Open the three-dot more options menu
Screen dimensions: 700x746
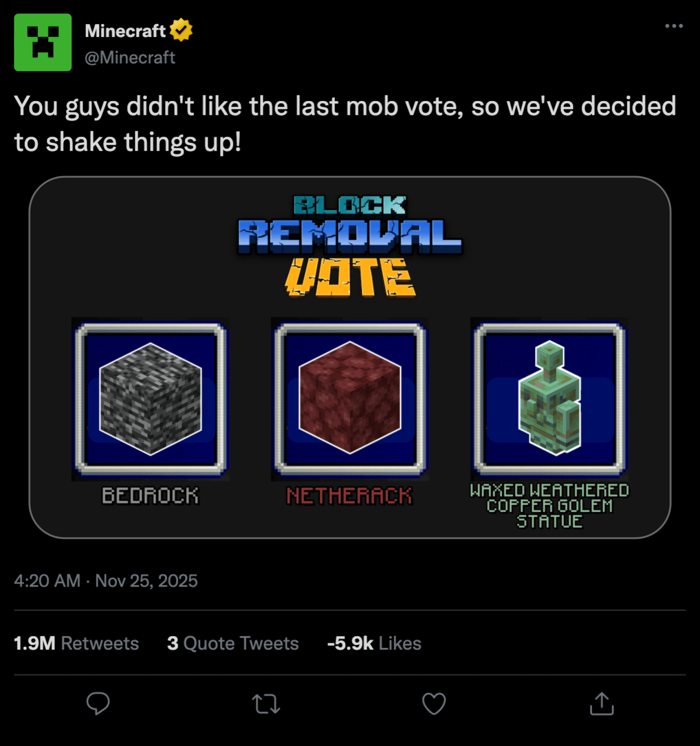[674, 26]
